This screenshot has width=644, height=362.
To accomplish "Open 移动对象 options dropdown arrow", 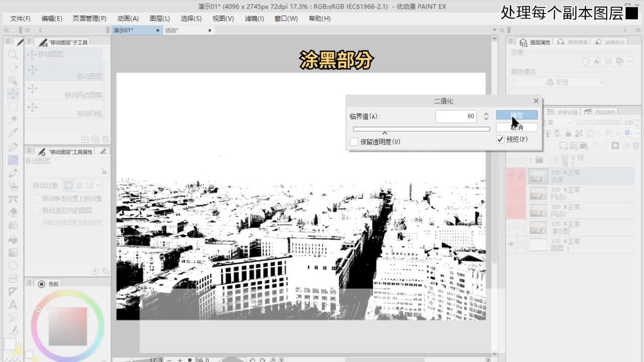I will (99, 186).
